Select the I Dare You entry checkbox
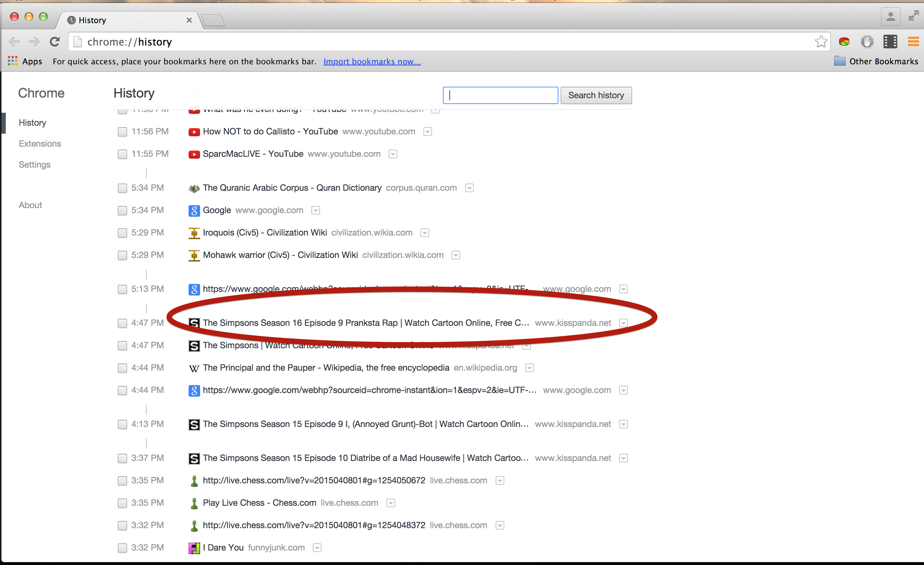Image resolution: width=924 pixels, height=565 pixels. 122,548
